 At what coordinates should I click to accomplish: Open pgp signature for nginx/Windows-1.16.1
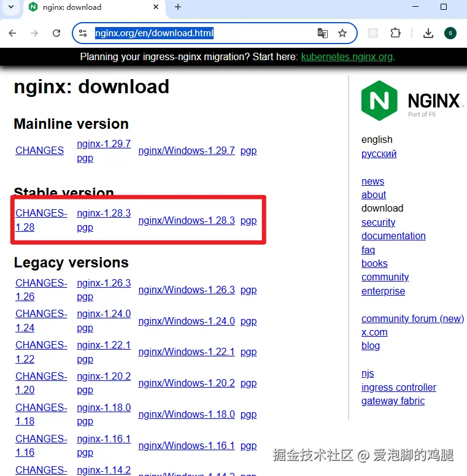click(x=249, y=446)
